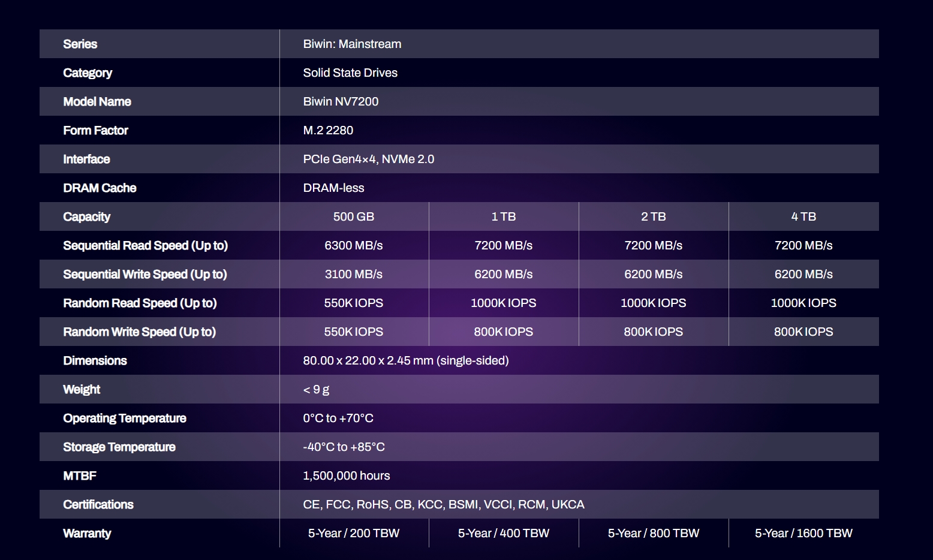Select the "1,500,000 hours" value
Viewport: 933px width, 560px height.
pos(347,475)
